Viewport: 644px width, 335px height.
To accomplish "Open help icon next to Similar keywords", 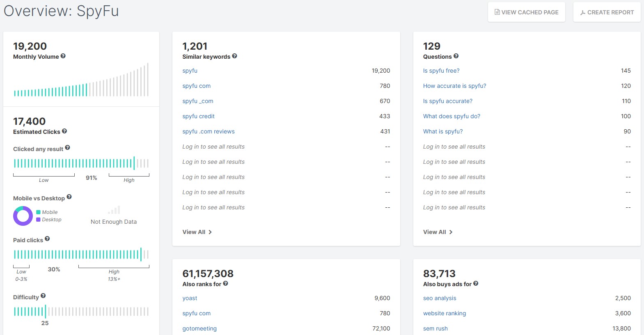I will 234,56.
